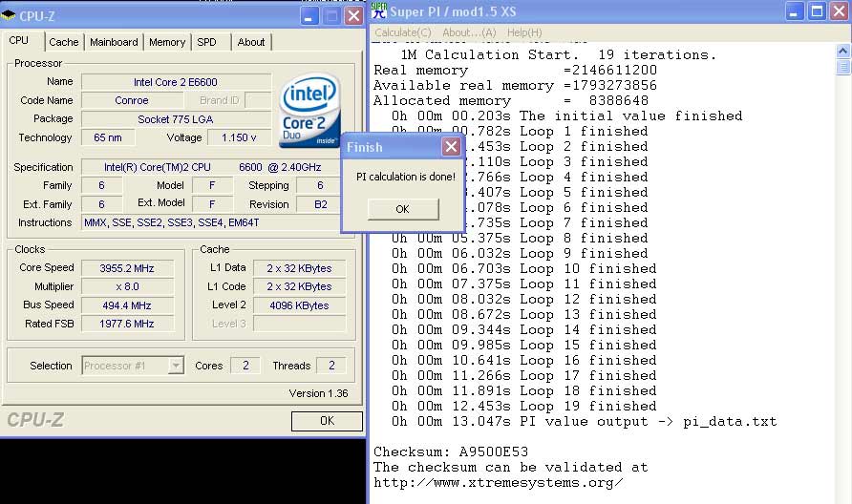
Task: Click the Allocated memory line
Action: 511,100
